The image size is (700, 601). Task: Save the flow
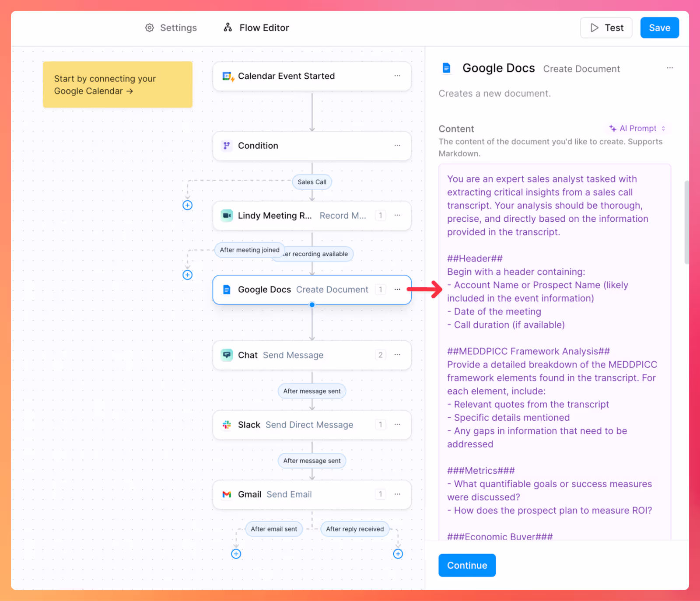(659, 28)
